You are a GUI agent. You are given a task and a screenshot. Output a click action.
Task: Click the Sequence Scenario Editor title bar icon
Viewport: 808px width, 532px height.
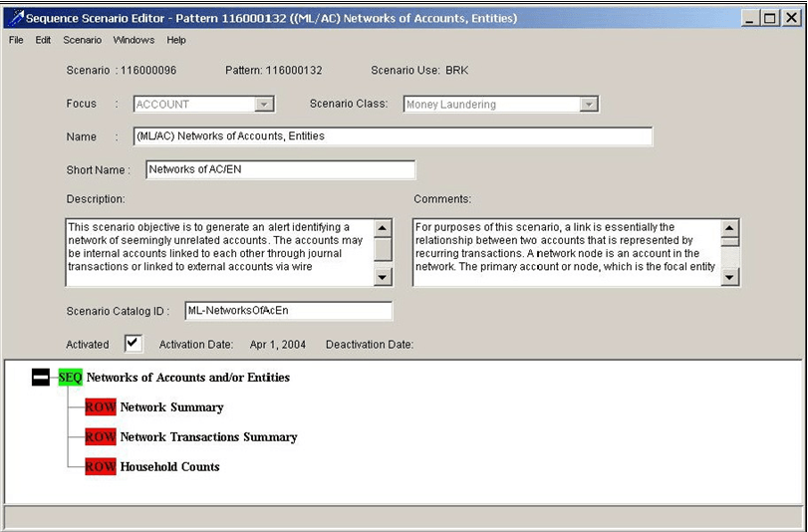pyautogui.click(x=16, y=19)
